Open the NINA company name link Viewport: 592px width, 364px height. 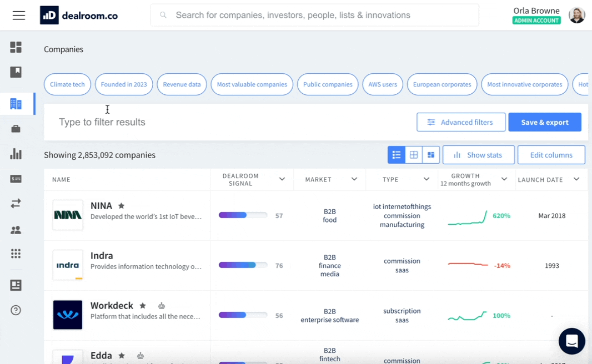tap(101, 205)
